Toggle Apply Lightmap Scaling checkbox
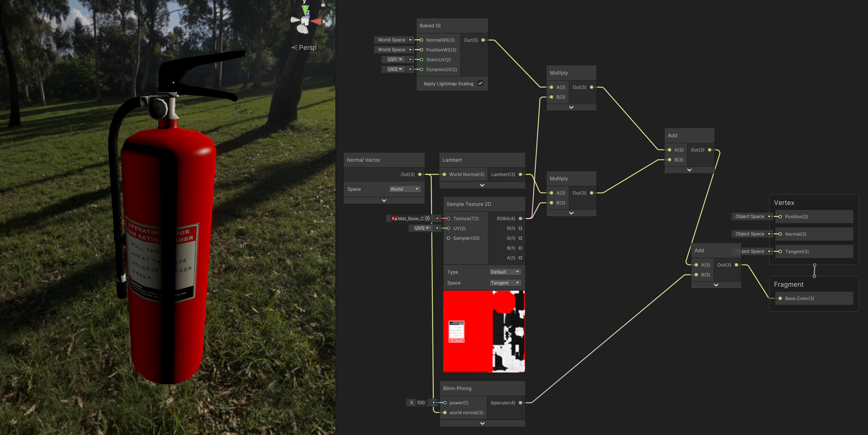 [x=480, y=83]
